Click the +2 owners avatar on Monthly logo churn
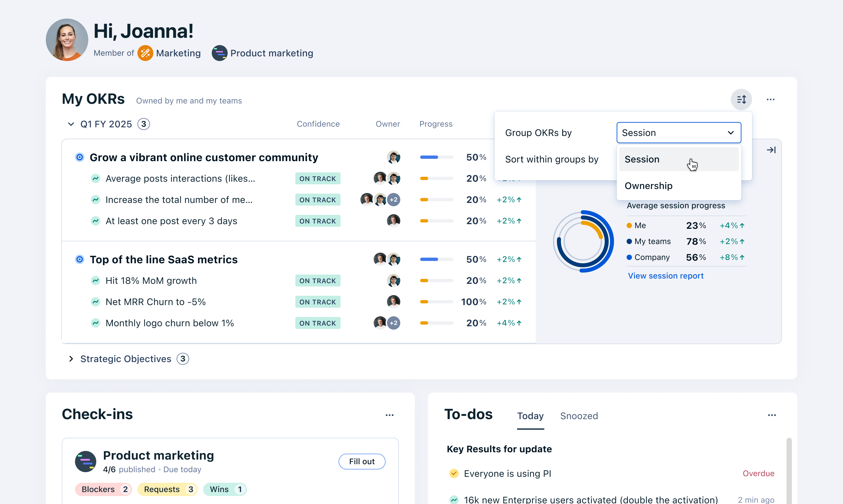This screenshot has height=504, width=843. pos(393,323)
